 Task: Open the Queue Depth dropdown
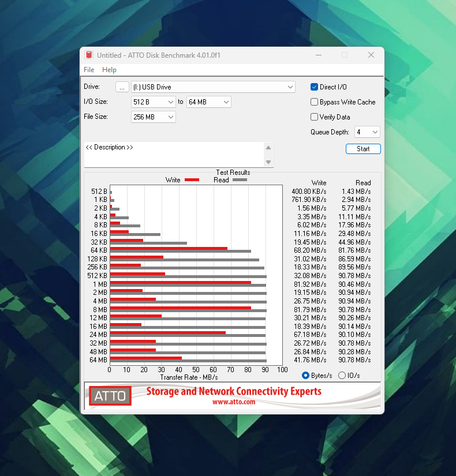(x=367, y=132)
